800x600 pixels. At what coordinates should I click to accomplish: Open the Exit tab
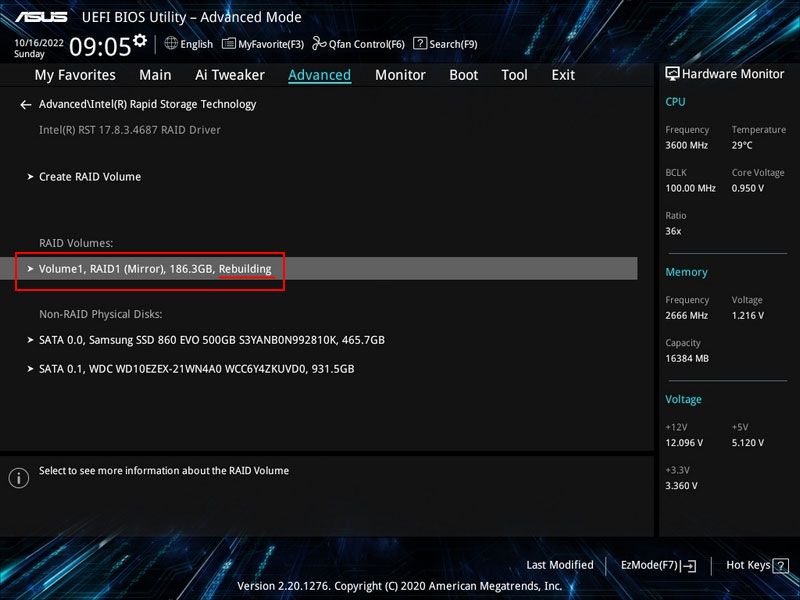tap(563, 75)
